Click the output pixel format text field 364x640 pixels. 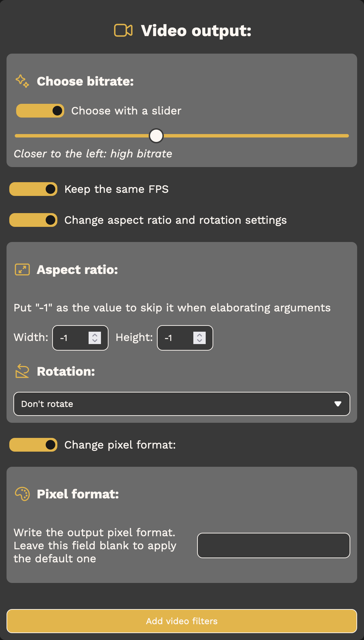274,545
